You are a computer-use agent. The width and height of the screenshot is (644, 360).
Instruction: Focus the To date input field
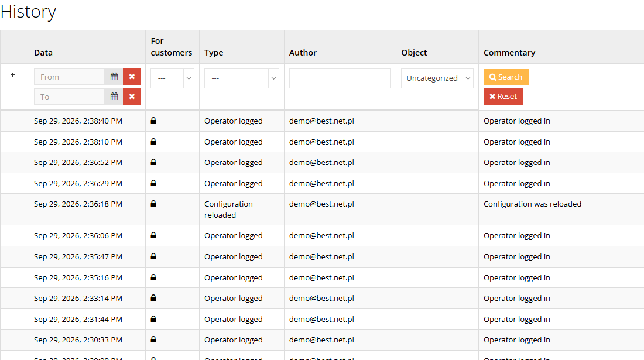coord(70,97)
